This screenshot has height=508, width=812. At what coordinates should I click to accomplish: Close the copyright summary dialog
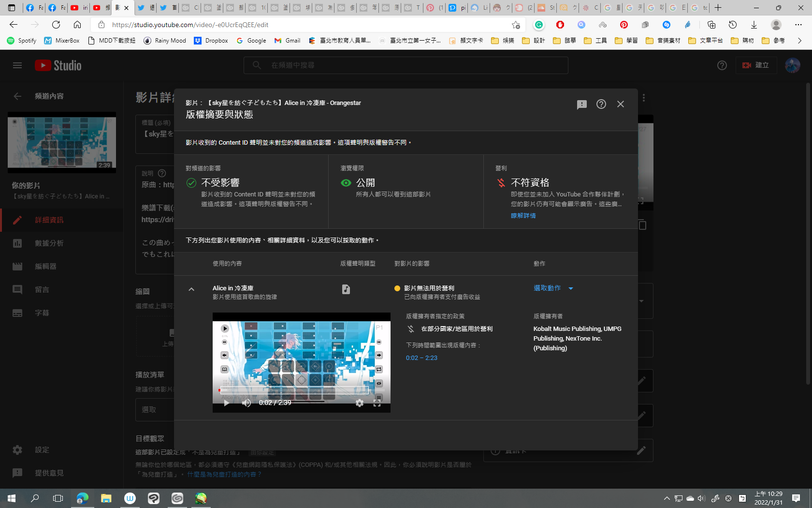(621, 104)
